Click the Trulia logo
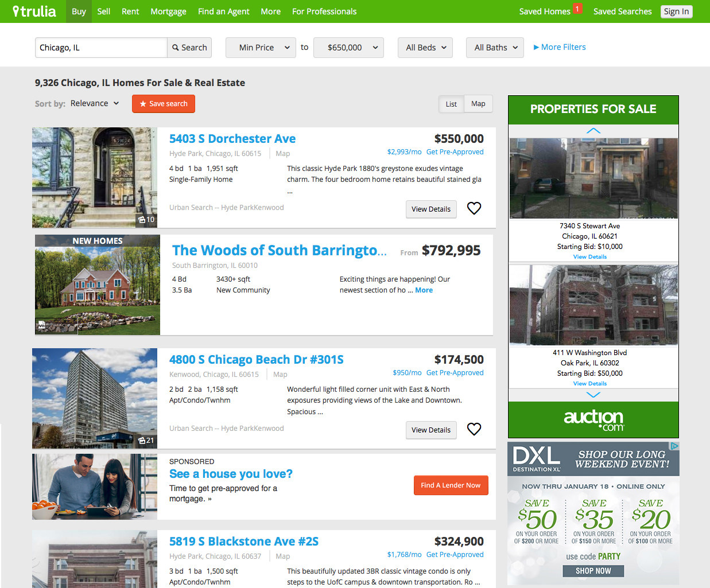The height and width of the screenshot is (588, 710). [x=34, y=11]
